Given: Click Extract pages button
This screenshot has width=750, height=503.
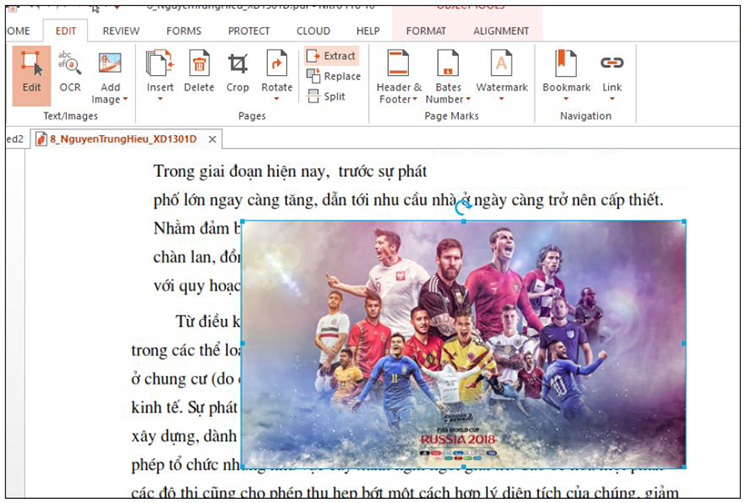Looking at the screenshot, I should click(x=331, y=56).
